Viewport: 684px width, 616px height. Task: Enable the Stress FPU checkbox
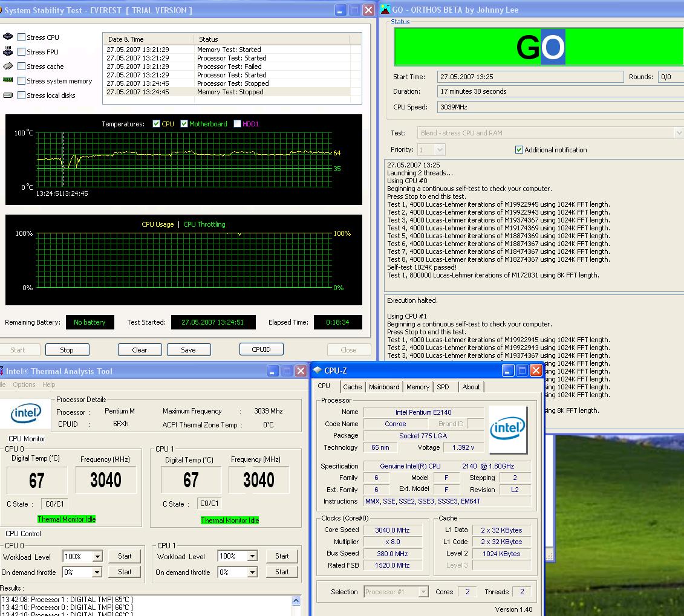[21, 51]
